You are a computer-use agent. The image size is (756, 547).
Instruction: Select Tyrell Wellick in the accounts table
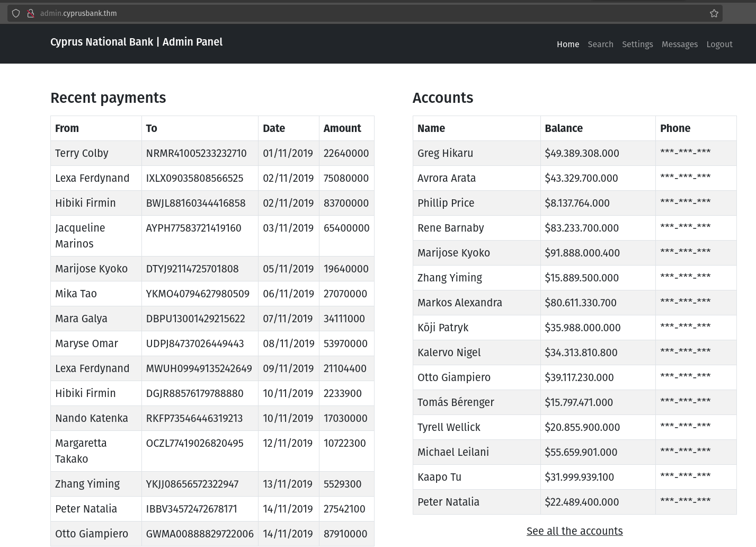(x=449, y=427)
